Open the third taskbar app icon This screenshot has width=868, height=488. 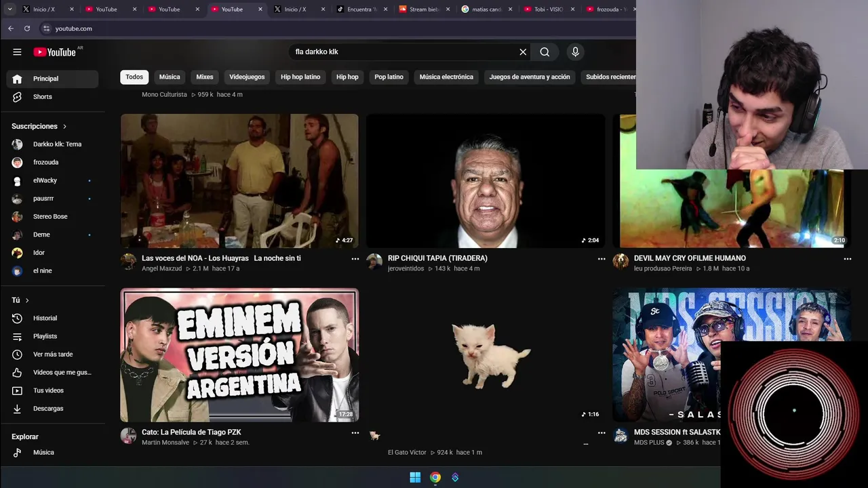pyautogui.click(x=455, y=477)
